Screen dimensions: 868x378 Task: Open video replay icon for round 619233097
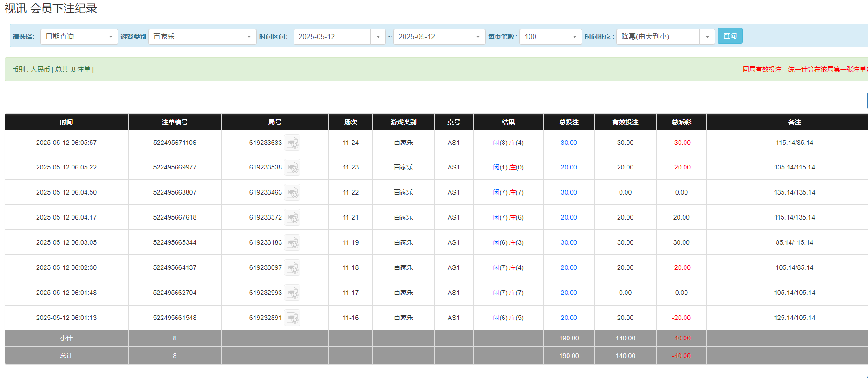[x=292, y=268]
